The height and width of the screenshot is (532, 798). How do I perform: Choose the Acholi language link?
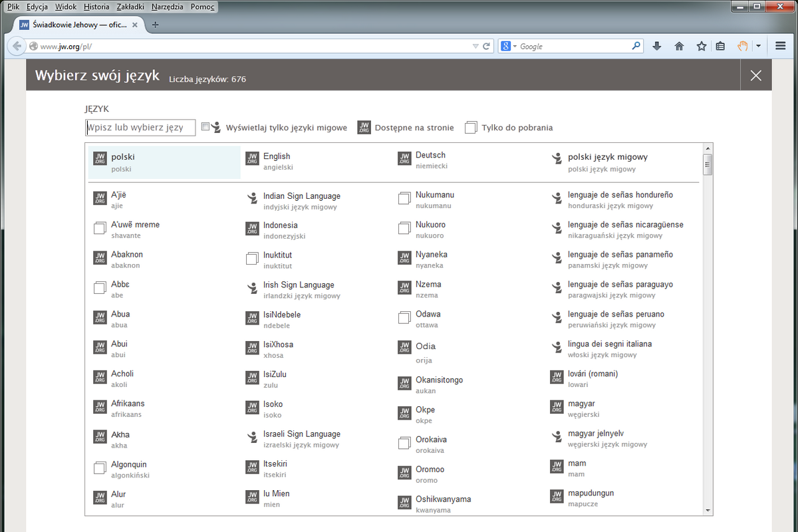pyautogui.click(x=122, y=374)
